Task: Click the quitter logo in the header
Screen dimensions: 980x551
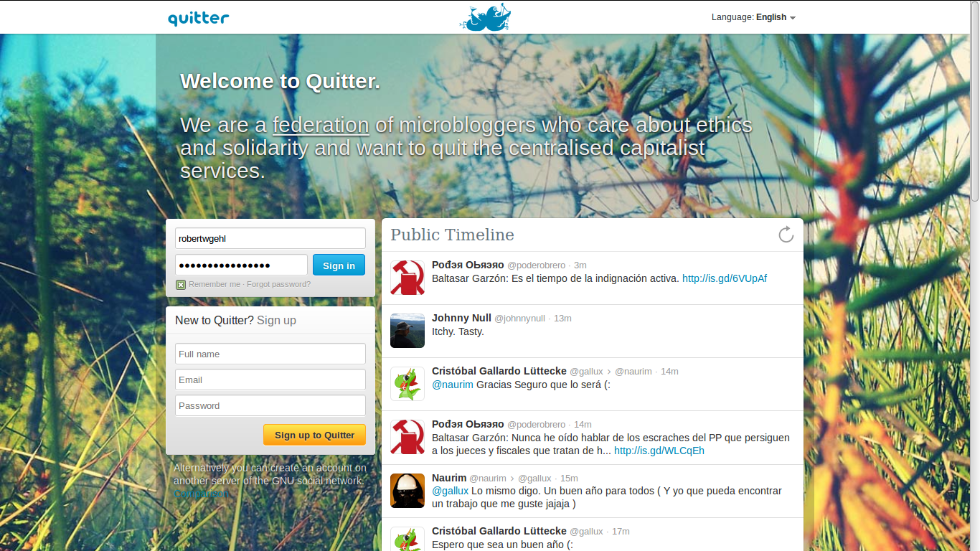Action: (199, 18)
